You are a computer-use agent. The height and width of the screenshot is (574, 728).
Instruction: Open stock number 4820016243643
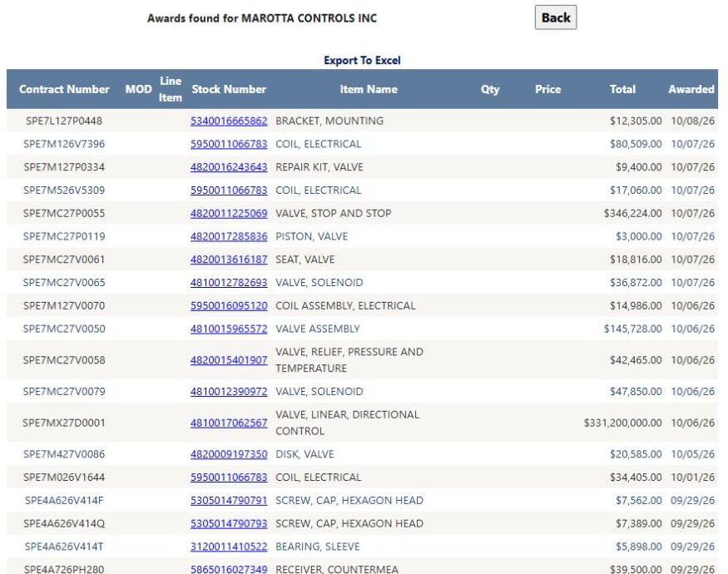229,167
